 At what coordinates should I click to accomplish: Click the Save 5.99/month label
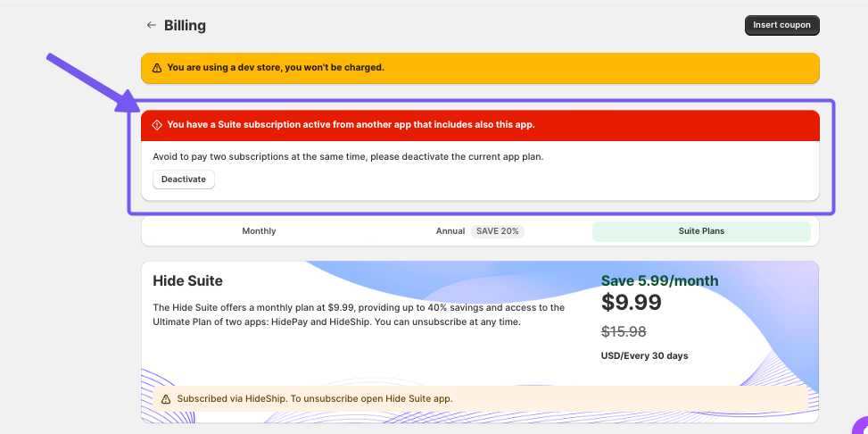659,281
